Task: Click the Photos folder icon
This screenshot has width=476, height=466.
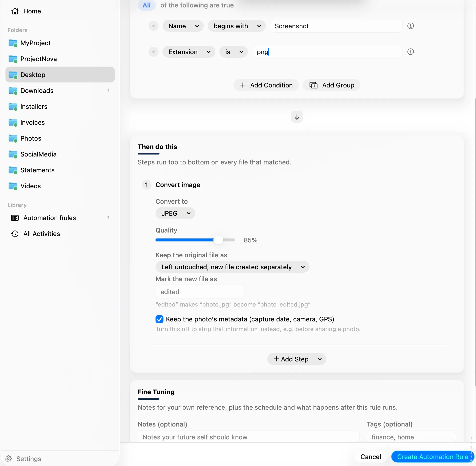Action: [13, 138]
